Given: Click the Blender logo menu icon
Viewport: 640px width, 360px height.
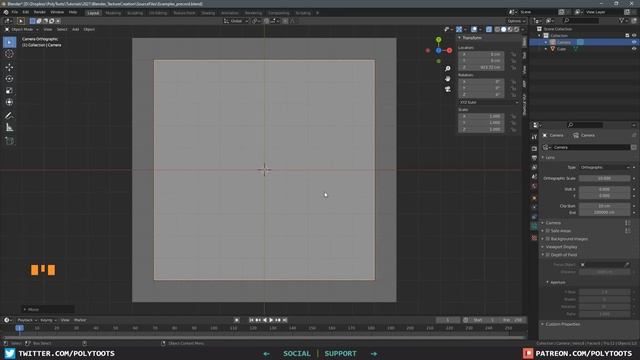Looking at the screenshot, I should (6, 12).
